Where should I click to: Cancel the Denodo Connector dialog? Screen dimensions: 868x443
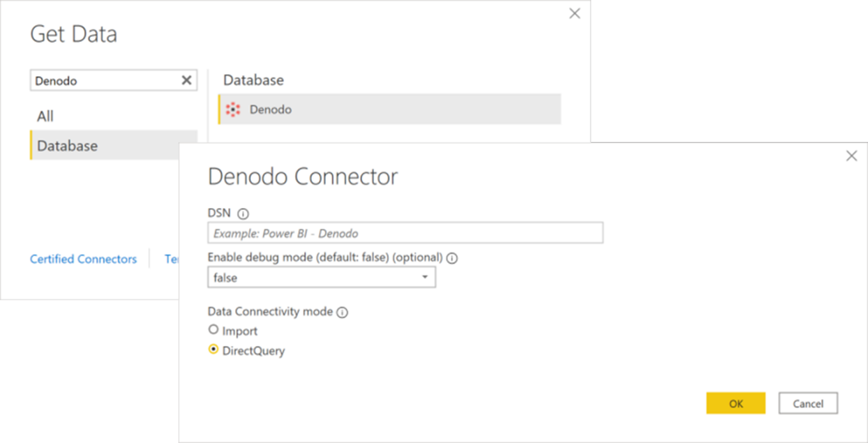point(807,403)
